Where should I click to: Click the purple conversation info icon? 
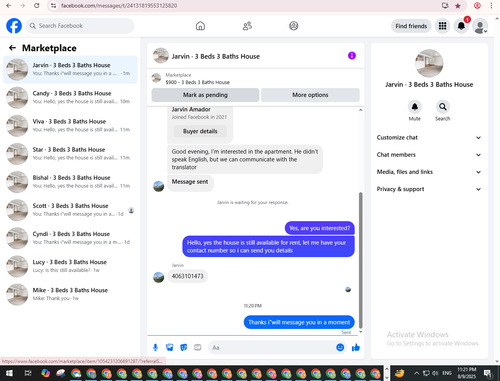[x=352, y=56]
